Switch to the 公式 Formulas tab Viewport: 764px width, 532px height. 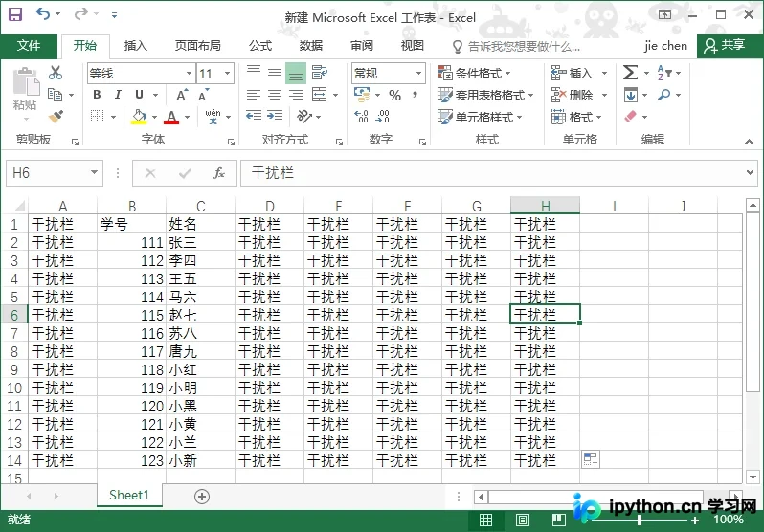click(x=260, y=46)
